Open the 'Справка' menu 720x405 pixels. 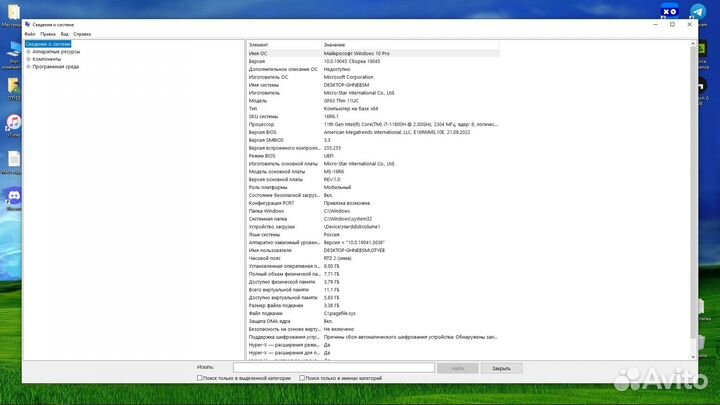81,34
